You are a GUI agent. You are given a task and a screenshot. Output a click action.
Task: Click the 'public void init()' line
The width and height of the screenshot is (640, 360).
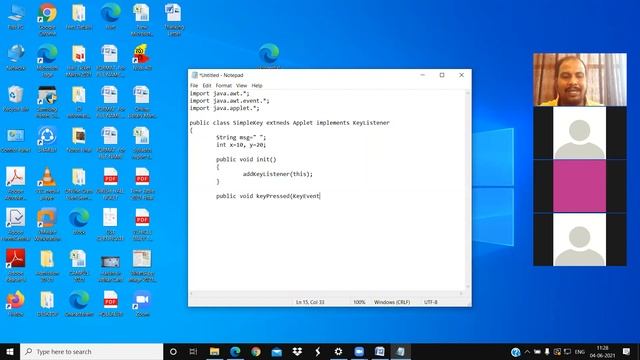pyautogui.click(x=246, y=160)
